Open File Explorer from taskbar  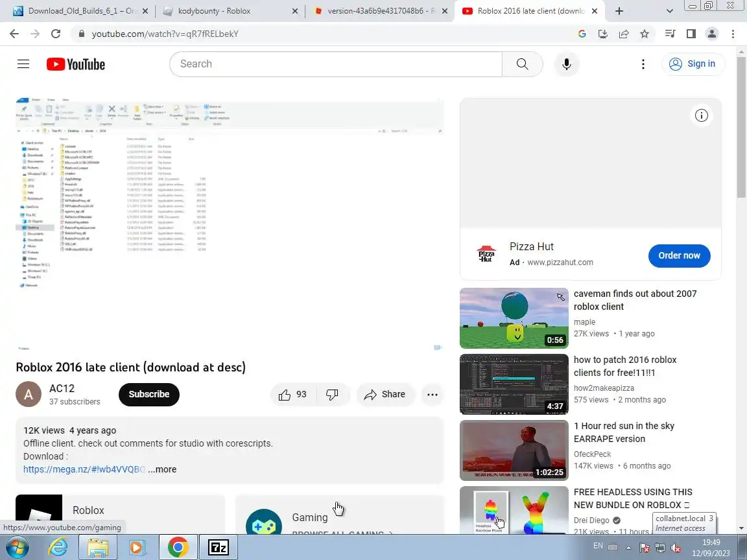98,547
